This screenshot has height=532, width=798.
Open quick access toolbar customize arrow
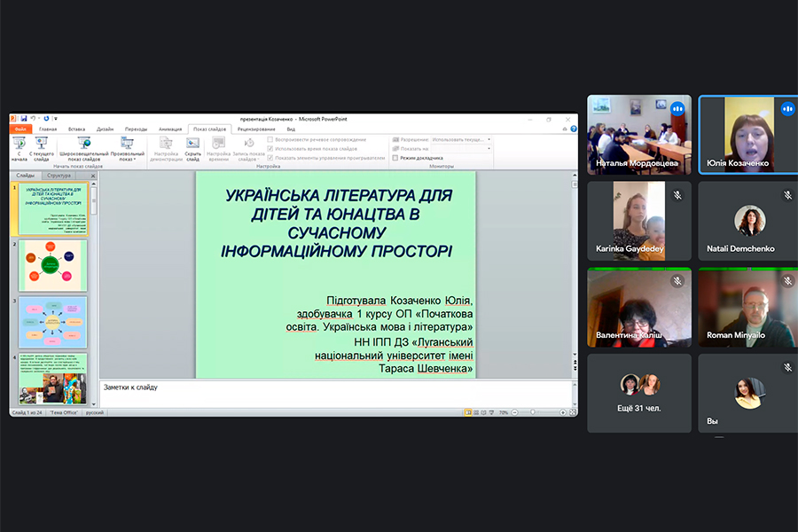(x=56, y=119)
